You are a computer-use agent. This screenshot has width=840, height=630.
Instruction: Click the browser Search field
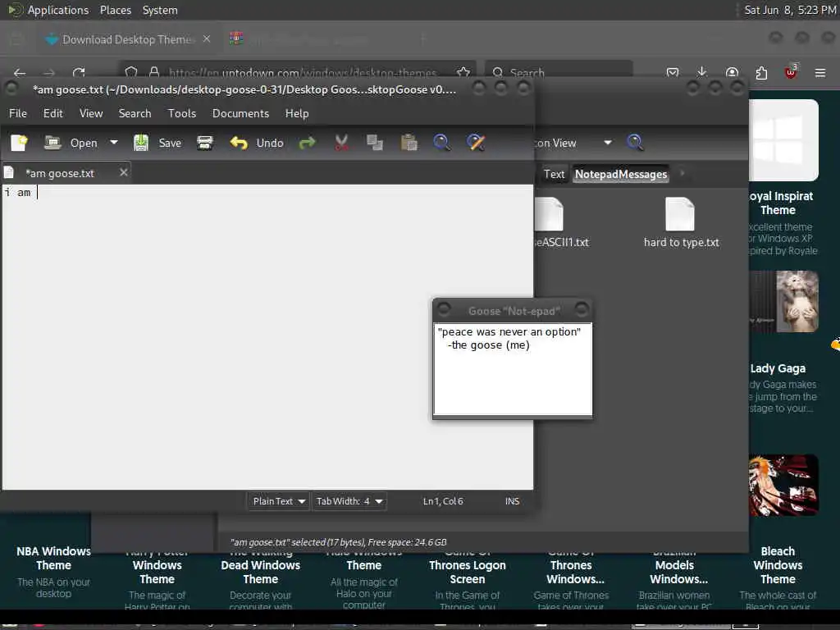tap(559, 73)
